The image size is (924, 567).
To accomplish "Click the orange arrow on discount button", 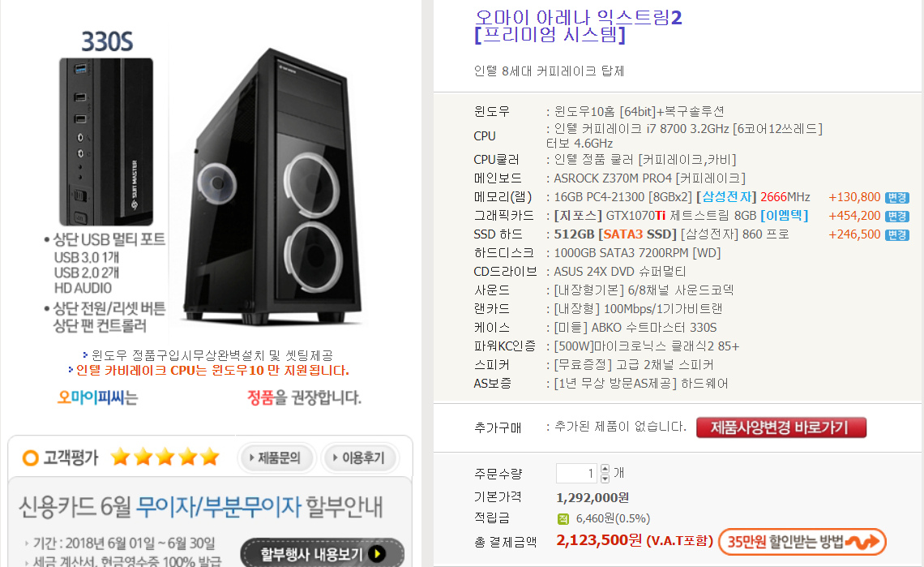I will point(865,541).
